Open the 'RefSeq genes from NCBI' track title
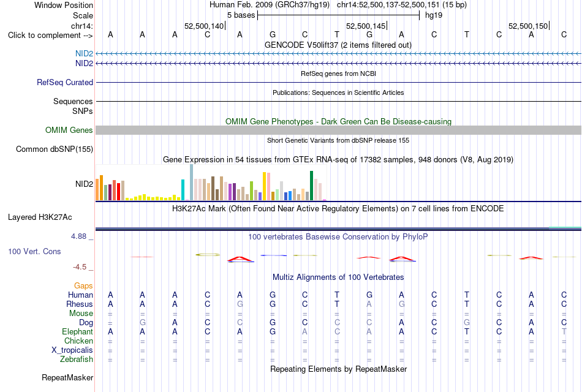This screenshot has height=392, width=582. [338, 74]
